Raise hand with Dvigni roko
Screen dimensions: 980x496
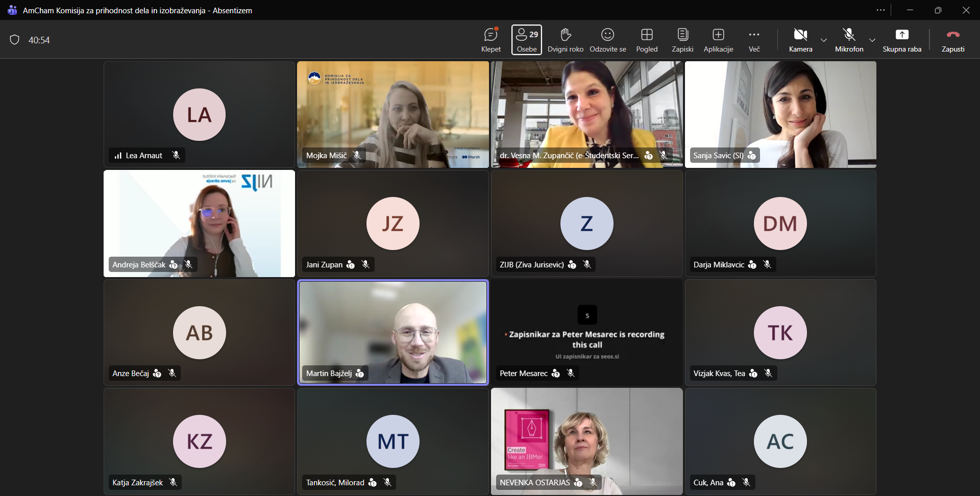565,40
